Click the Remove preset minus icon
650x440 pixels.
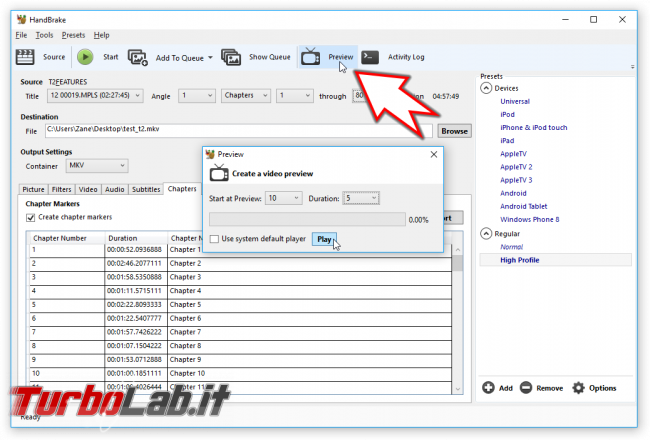(x=526, y=388)
